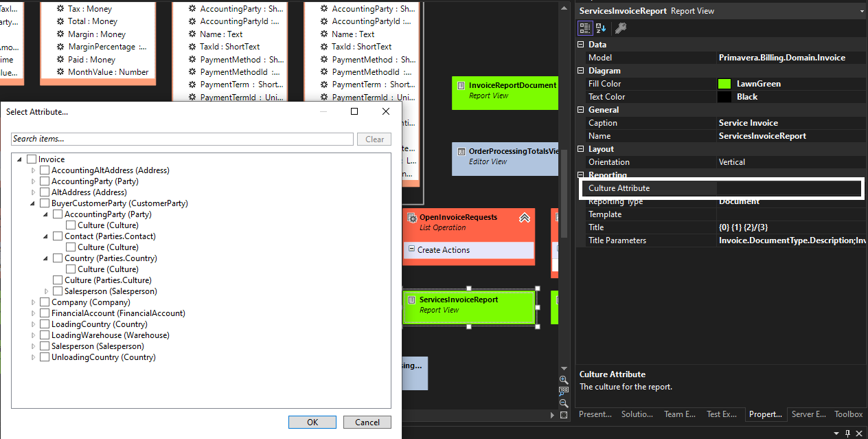Reset diagram zoom to 100%

point(564,392)
